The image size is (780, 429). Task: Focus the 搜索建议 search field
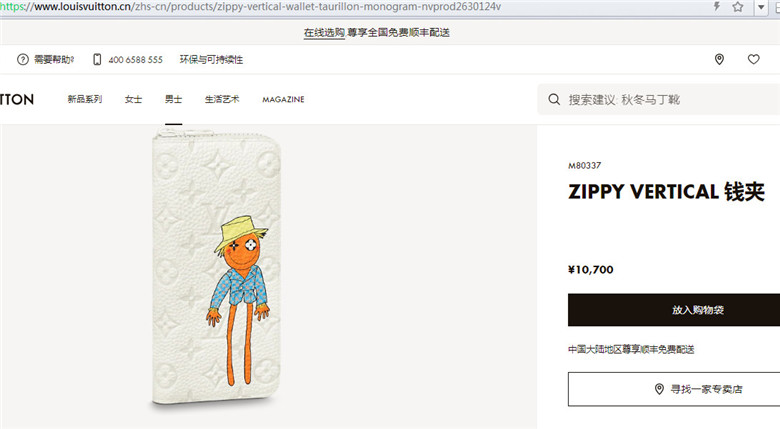[x=659, y=100]
